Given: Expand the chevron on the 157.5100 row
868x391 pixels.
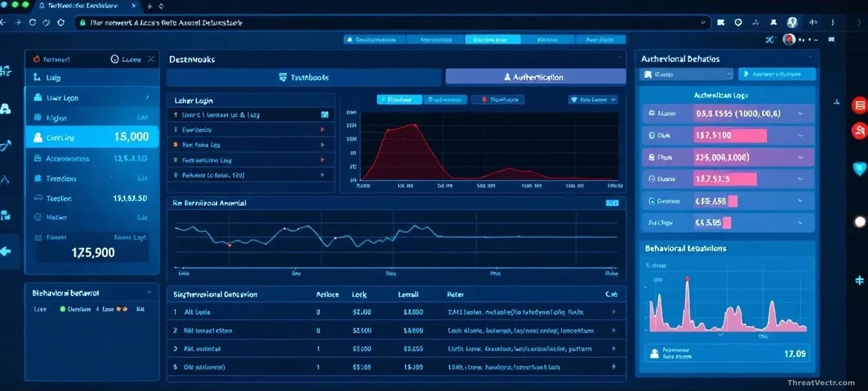Looking at the screenshot, I should pos(801,136).
